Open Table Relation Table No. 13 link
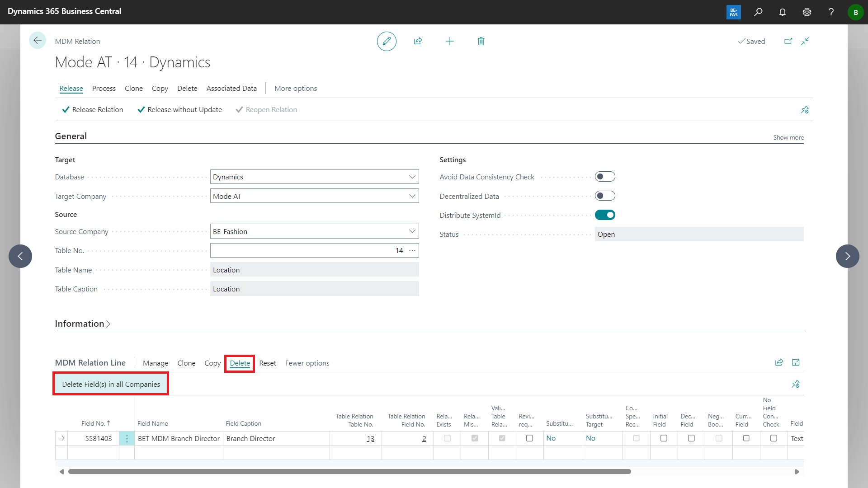 pos(370,438)
